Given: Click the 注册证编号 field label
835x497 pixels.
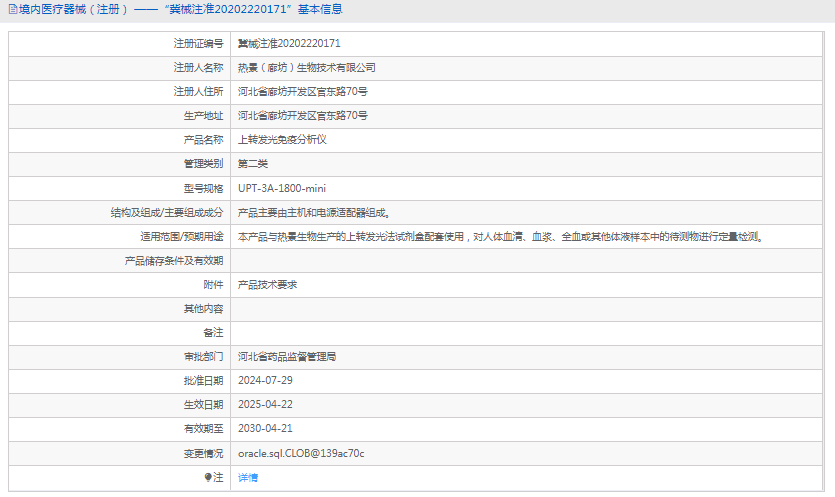Looking at the screenshot, I should click(198, 44).
